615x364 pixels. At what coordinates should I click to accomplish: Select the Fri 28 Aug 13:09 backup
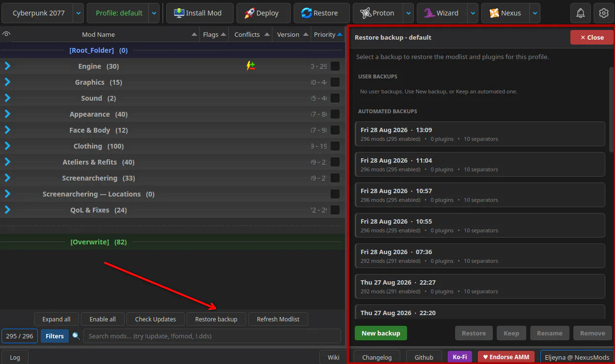tap(480, 134)
